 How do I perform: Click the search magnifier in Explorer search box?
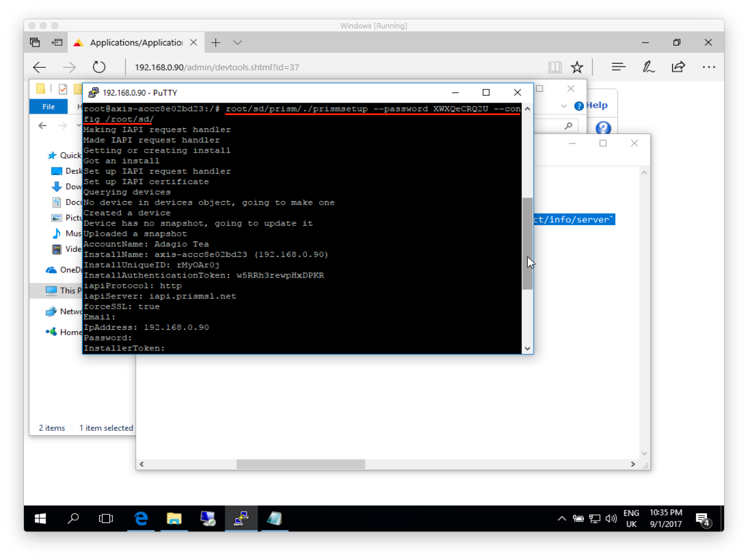[568, 126]
